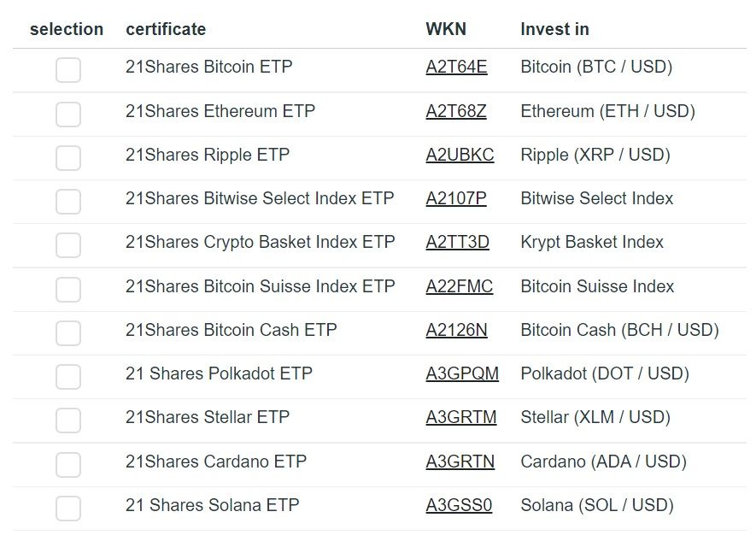
Task: Toggle the Bitcoin Suisse Index ETP checkbox
Action: pyautogui.click(x=68, y=290)
